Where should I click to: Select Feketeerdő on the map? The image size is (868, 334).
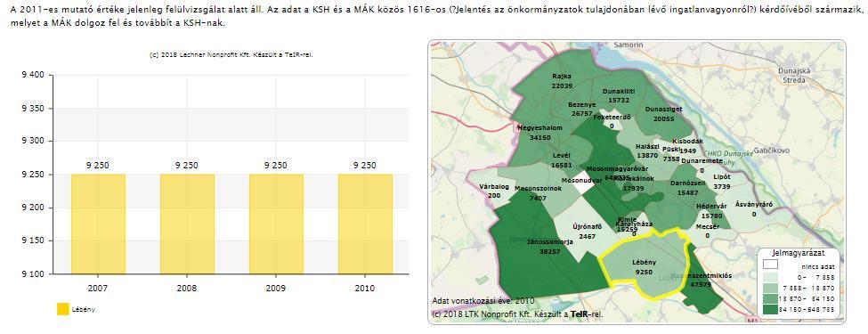(x=612, y=121)
